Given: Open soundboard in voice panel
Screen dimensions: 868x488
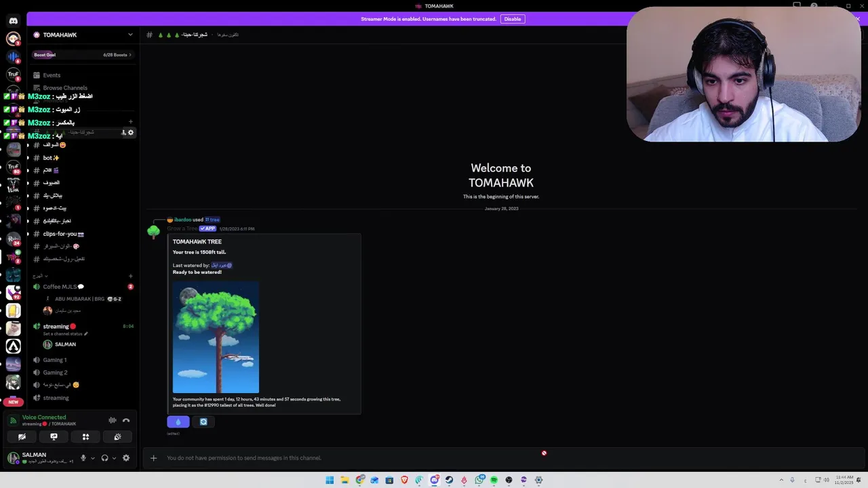Looking at the screenshot, I should (x=117, y=436).
